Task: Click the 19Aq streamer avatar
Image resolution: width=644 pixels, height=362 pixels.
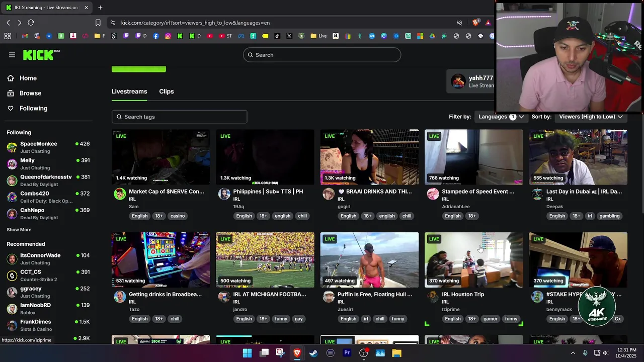Action: point(224,194)
